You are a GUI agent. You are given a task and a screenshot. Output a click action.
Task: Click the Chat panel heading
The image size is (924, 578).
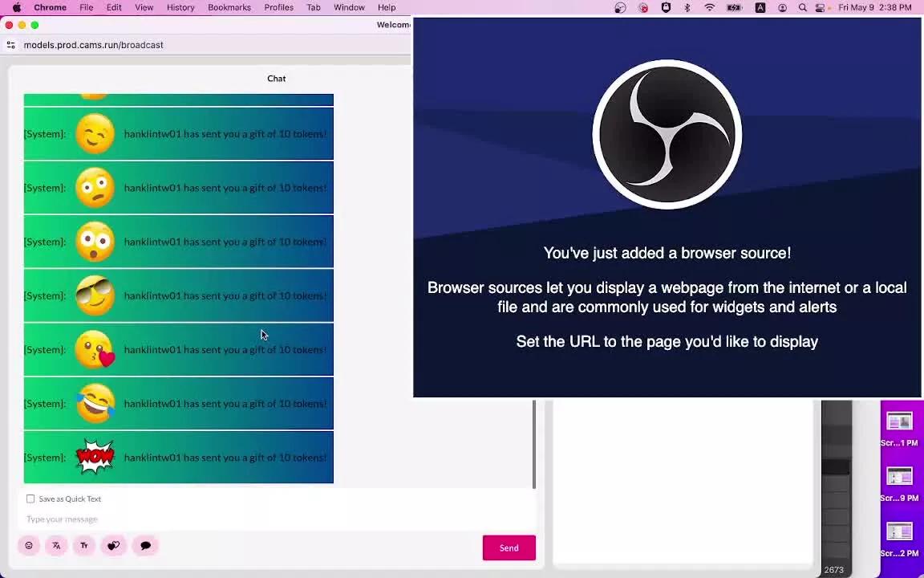coord(277,79)
